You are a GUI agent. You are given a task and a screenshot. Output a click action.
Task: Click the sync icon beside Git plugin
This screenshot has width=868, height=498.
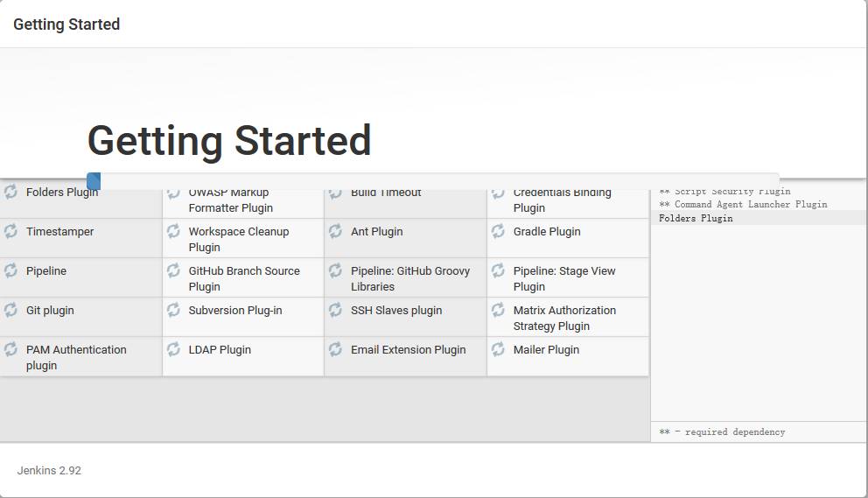point(10,310)
